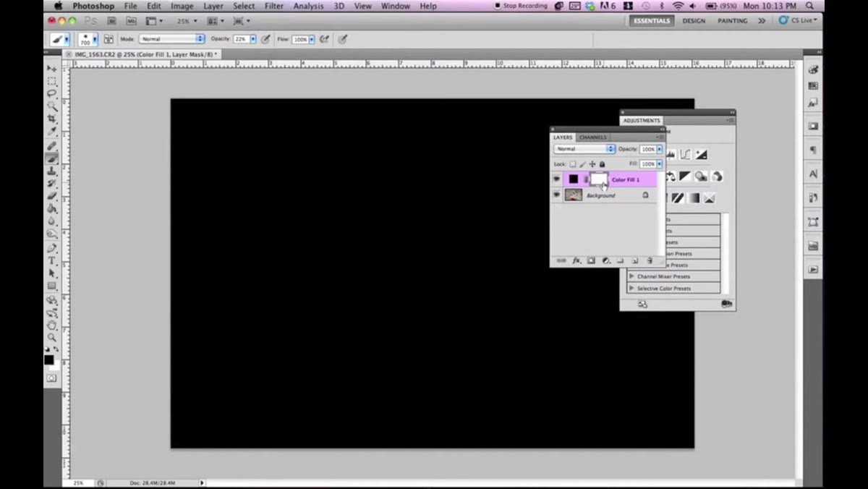Select the Path Selection tool
The width and height of the screenshot is (868, 489).
(52, 273)
